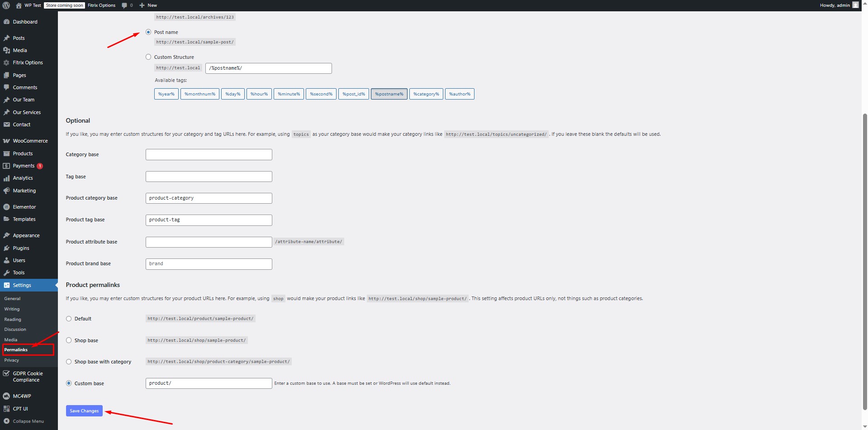
Task: Select Default product permalink radio button
Action: coord(69,319)
